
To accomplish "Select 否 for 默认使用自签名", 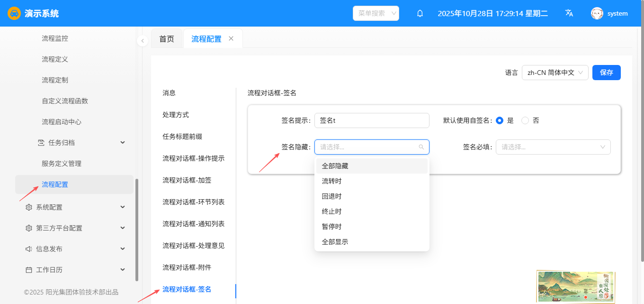I will tap(525, 120).
